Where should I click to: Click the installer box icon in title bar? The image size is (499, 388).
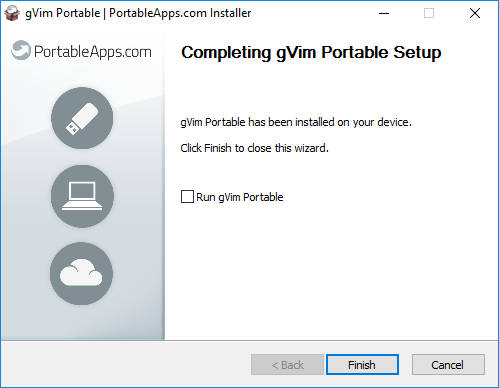click(12, 13)
